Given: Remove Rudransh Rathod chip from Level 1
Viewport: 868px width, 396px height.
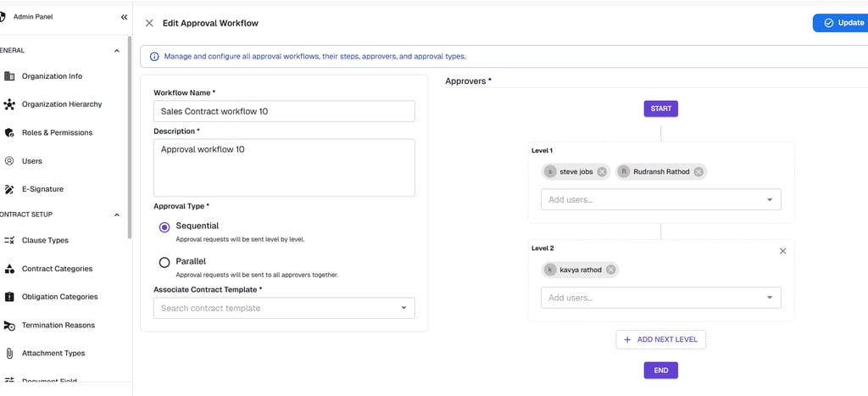Looking at the screenshot, I should tap(698, 171).
